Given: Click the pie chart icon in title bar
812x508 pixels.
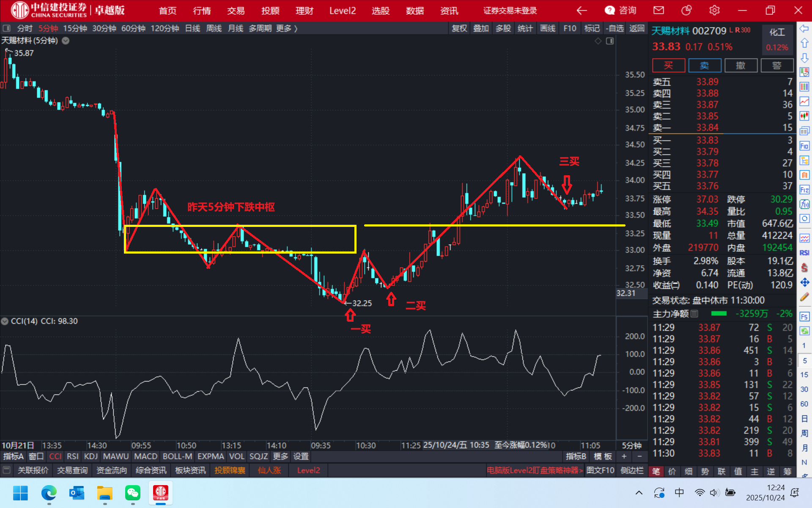Looking at the screenshot, I should tap(686, 10).
